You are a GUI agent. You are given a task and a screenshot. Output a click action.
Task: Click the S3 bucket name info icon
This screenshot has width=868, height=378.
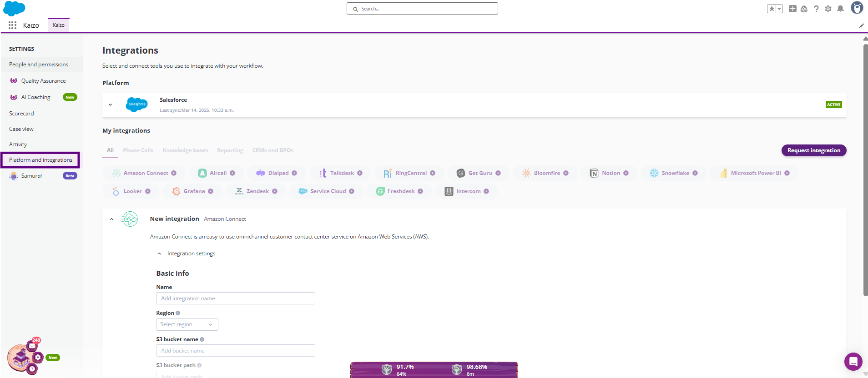pos(202,339)
